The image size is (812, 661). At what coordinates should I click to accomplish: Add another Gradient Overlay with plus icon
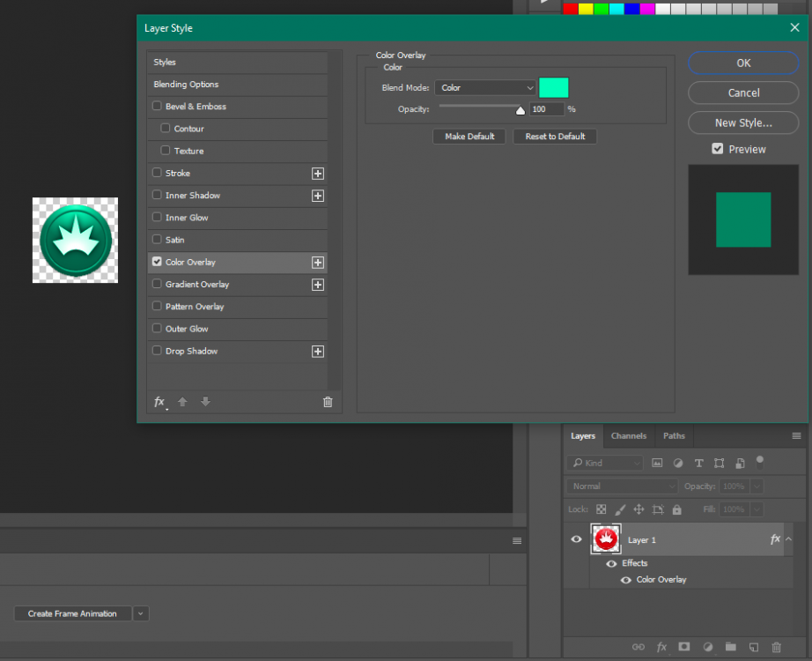[x=317, y=285]
